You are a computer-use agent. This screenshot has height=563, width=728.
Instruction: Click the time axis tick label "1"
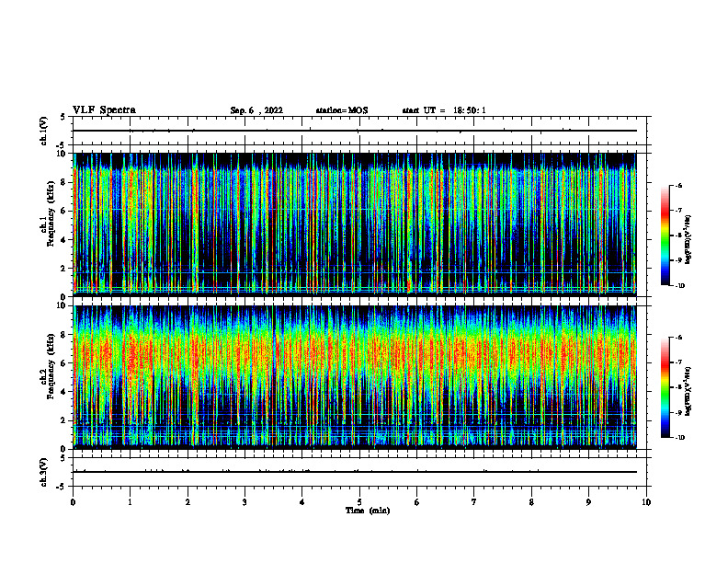pos(130,502)
